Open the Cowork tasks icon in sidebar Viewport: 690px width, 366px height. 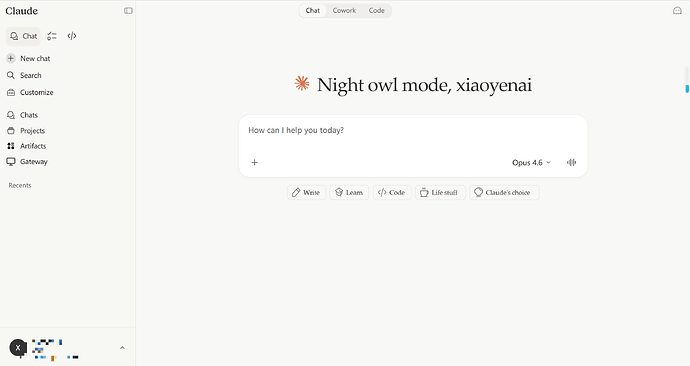tap(52, 36)
